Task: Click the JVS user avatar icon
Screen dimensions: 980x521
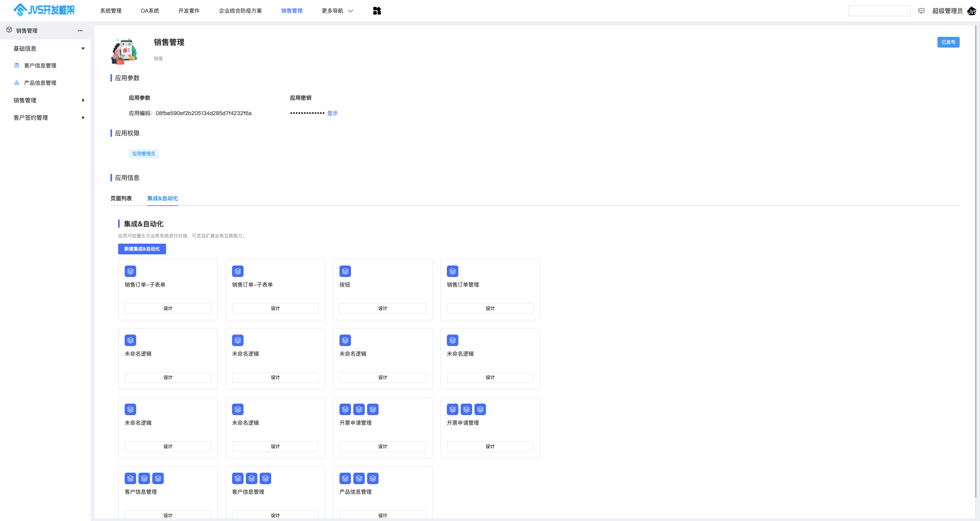Action: pos(972,11)
